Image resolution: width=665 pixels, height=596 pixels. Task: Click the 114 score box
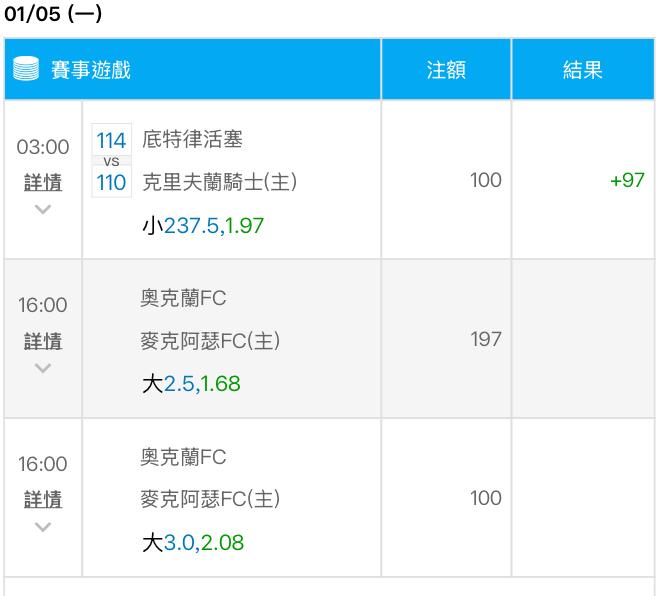point(111,141)
